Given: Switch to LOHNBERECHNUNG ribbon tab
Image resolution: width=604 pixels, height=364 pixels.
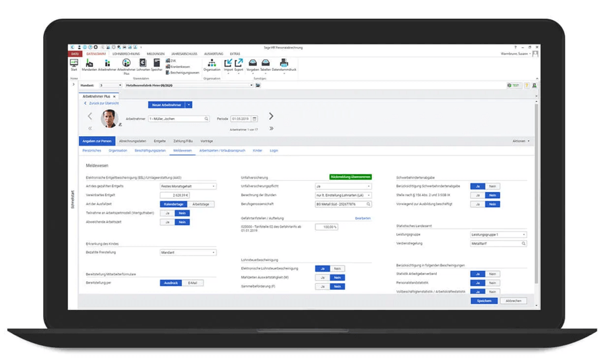Looking at the screenshot, I should (x=126, y=54).
